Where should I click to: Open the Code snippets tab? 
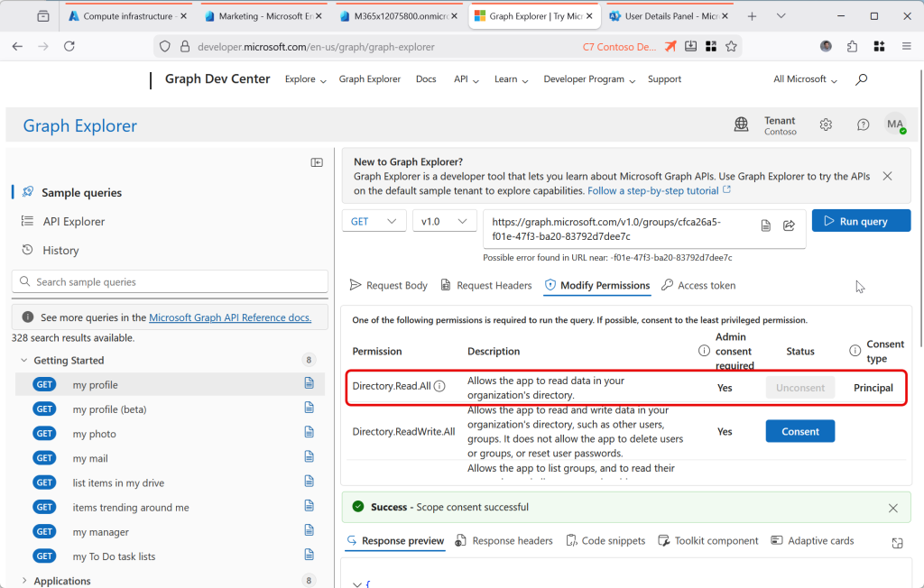(x=605, y=541)
